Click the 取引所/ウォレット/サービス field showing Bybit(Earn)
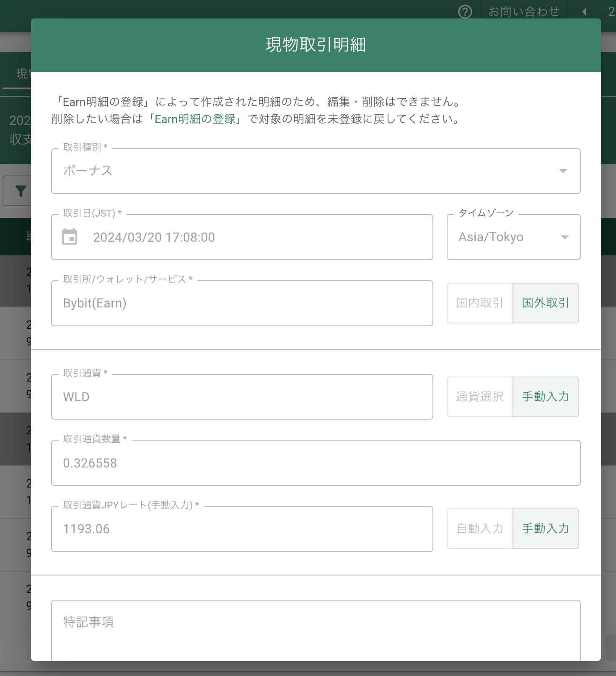This screenshot has height=676, width=616. click(242, 303)
